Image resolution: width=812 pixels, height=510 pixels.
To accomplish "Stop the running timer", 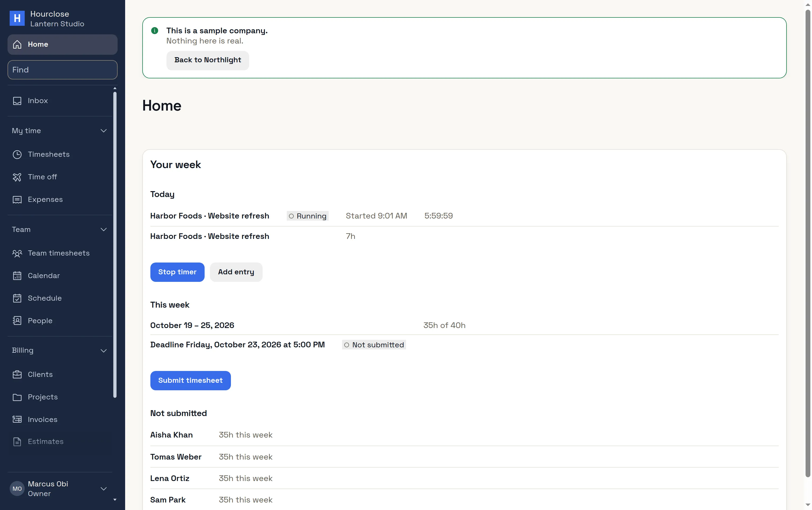I will pos(177,272).
